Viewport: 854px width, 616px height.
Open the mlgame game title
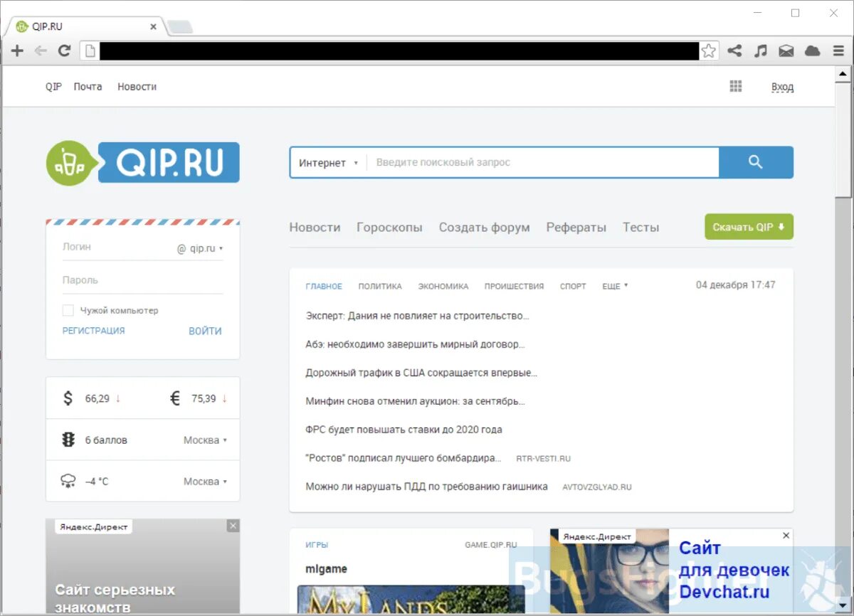326,569
